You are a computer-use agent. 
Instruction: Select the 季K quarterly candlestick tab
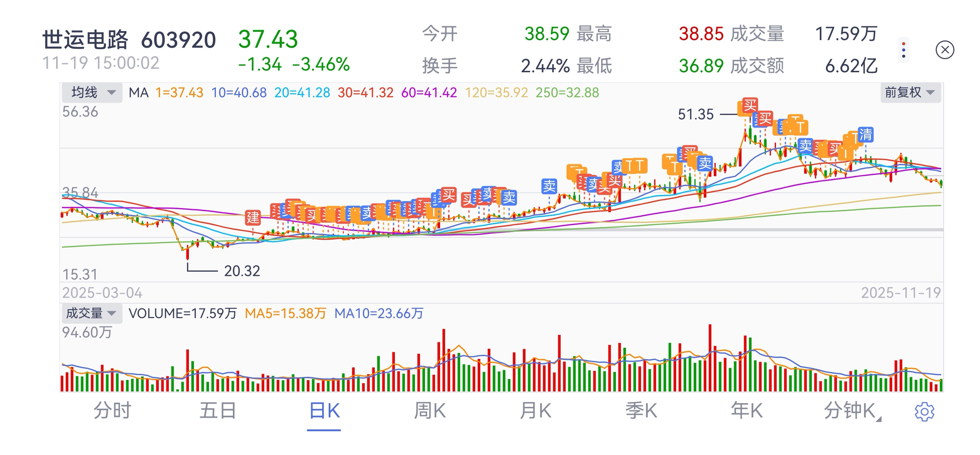tap(641, 411)
